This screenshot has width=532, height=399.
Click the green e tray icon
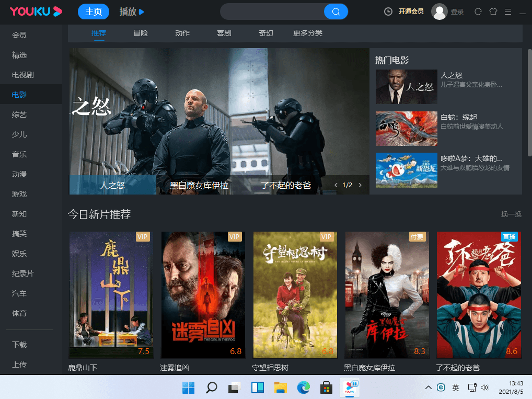pos(441,387)
